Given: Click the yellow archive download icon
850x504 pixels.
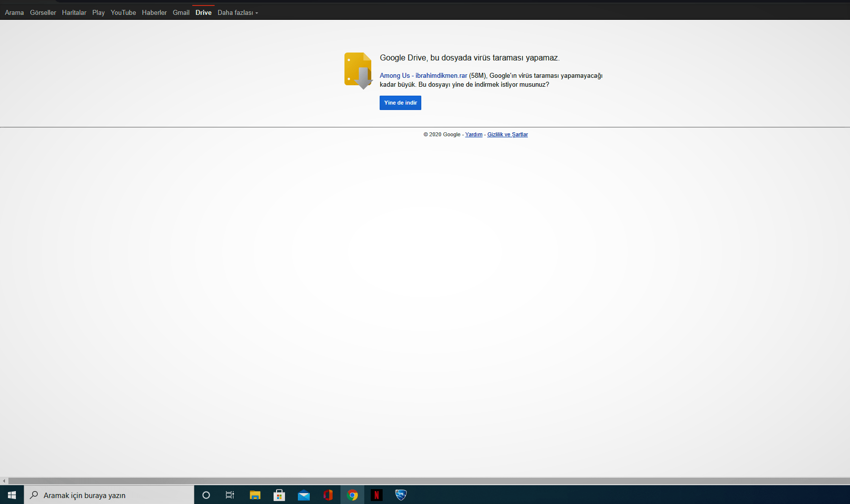Looking at the screenshot, I should [x=358, y=70].
